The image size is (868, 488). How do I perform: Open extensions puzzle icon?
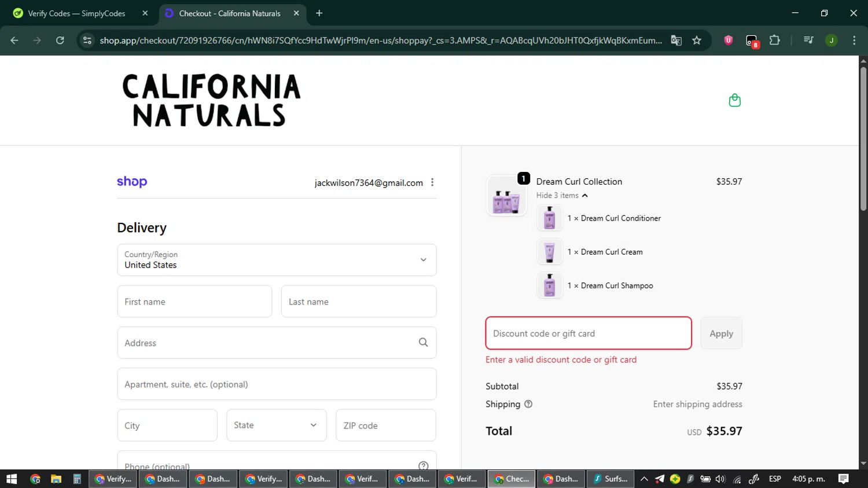774,40
